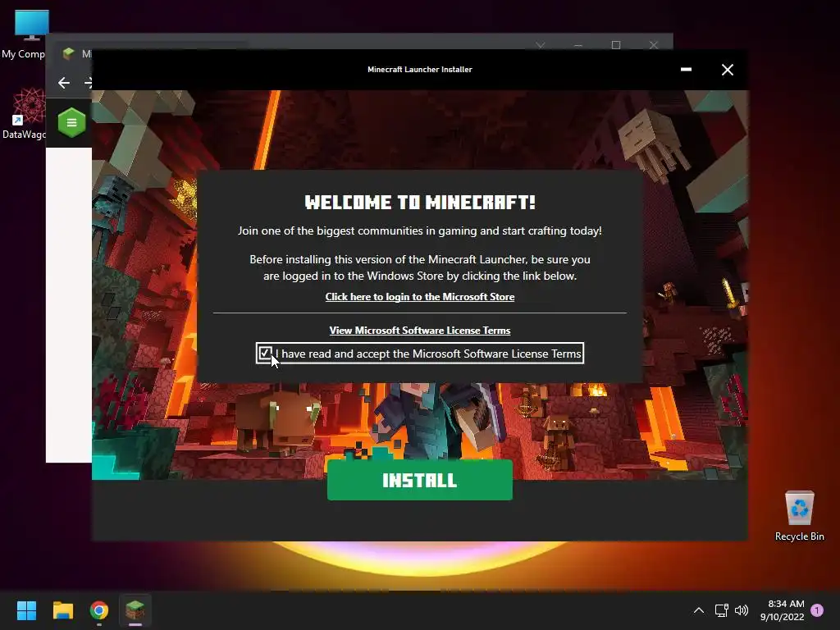Minimize the Minecraft Launcher Installer window
The width and height of the screenshot is (840, 630).
[x=686, y=70]
